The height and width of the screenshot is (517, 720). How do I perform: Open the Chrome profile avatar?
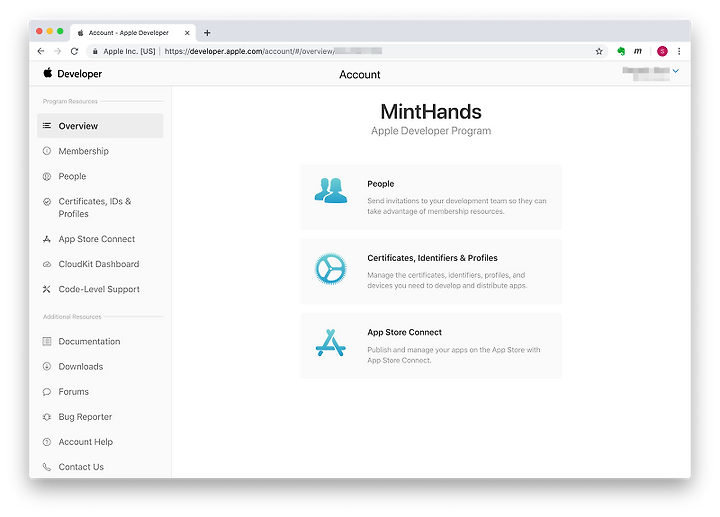662,51
